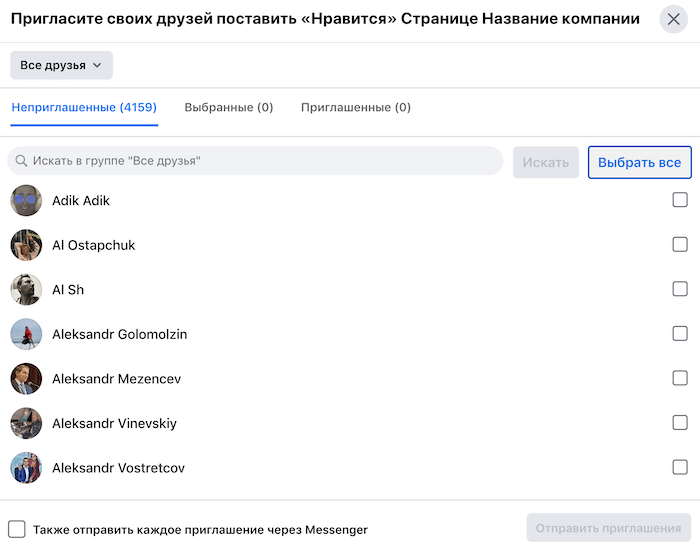The image size is (700, 549).
Task: Switch to the "Выбранные (0)" tab
Action: (228, 108)
